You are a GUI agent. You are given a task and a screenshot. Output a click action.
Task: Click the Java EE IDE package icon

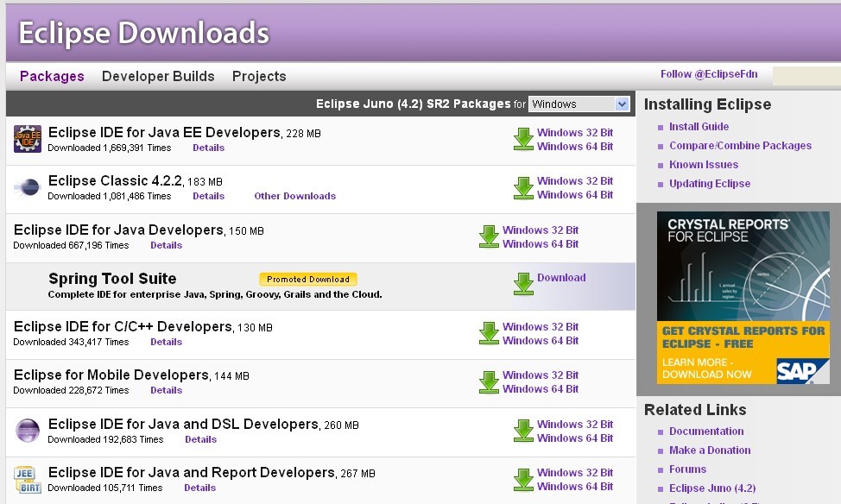tap(28, 139)
